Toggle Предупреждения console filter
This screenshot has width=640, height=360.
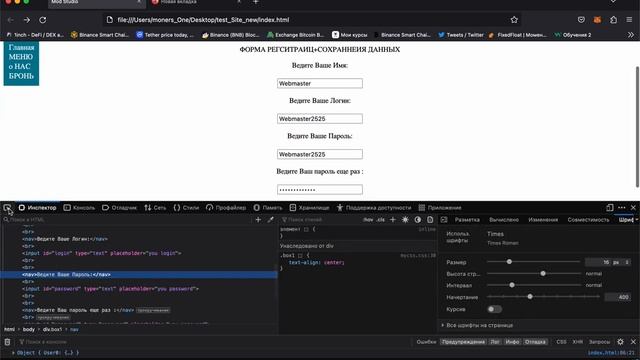pos(463,342)
